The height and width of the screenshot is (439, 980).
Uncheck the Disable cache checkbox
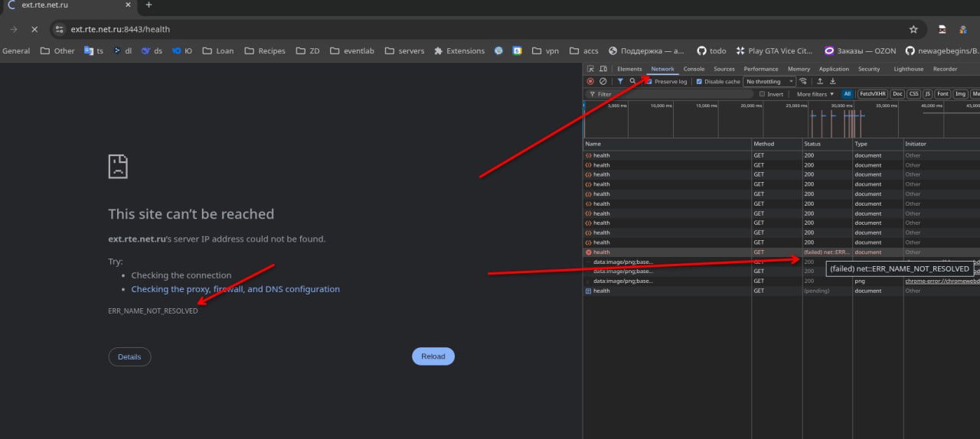699,81
